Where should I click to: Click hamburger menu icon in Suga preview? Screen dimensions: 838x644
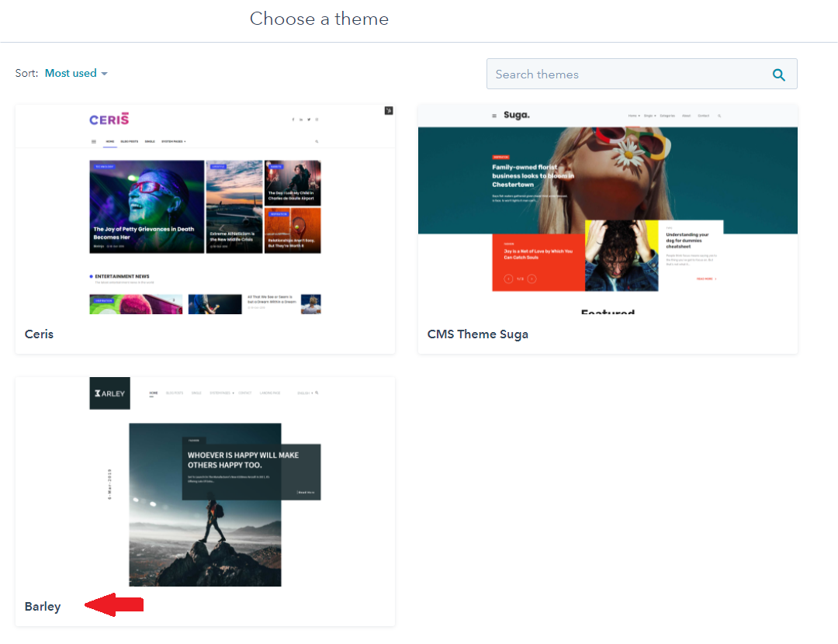click(494, 116)
